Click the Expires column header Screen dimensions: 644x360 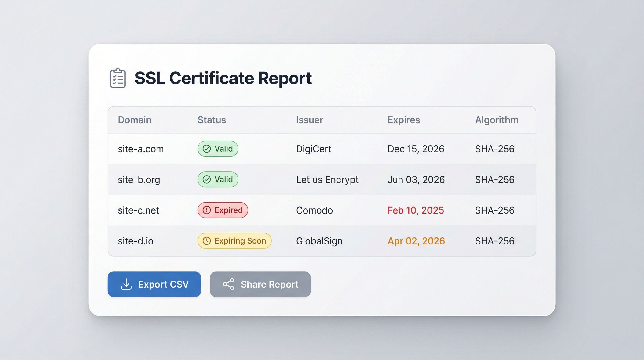point(403,120)
